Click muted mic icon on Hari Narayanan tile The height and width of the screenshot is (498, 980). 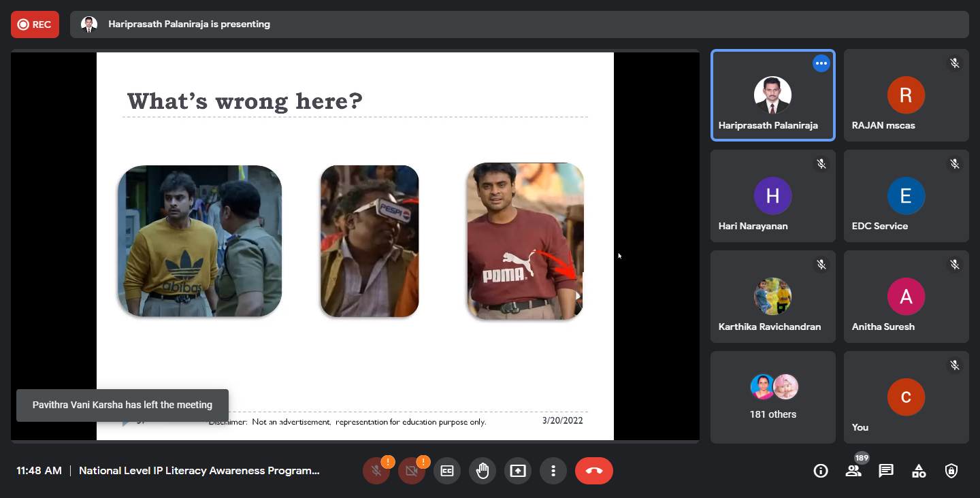(821, 164)
